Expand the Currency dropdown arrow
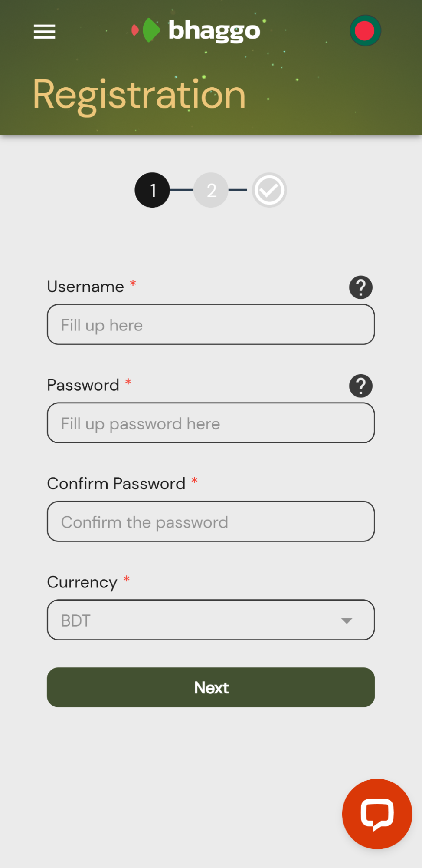The image size is (422, 868). (x=346, y=620)
